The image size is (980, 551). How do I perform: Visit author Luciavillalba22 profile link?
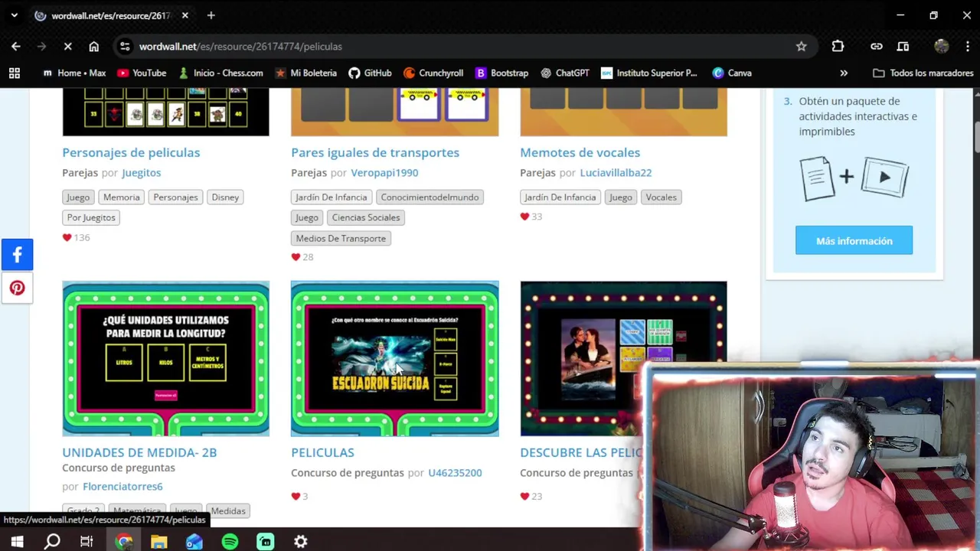pyautogui.click(x=616, y=173)
